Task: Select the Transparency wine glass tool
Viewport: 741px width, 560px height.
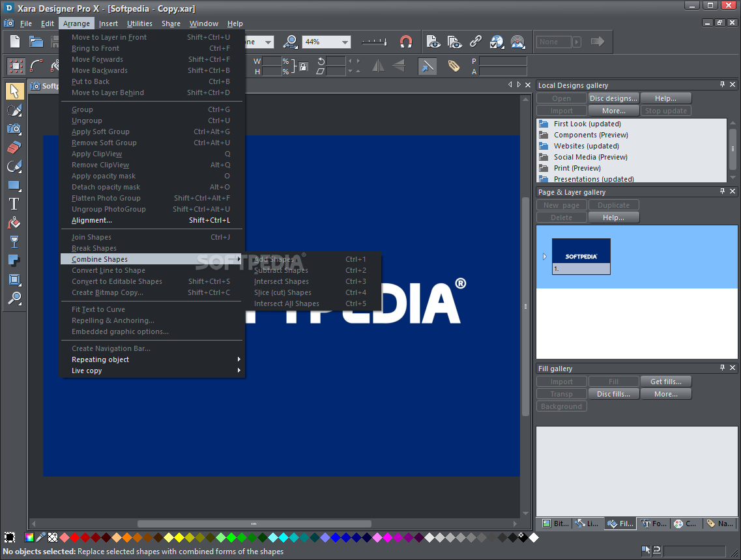Action: 14,242
